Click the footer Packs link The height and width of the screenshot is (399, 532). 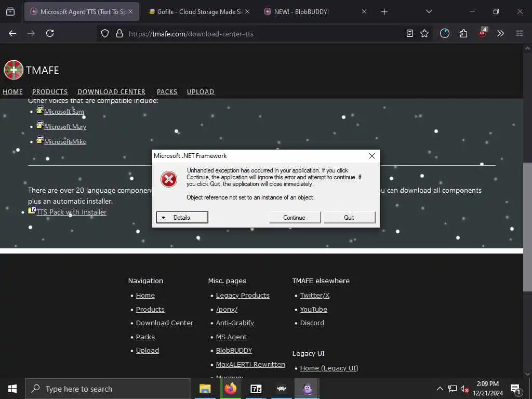[145, 337]
